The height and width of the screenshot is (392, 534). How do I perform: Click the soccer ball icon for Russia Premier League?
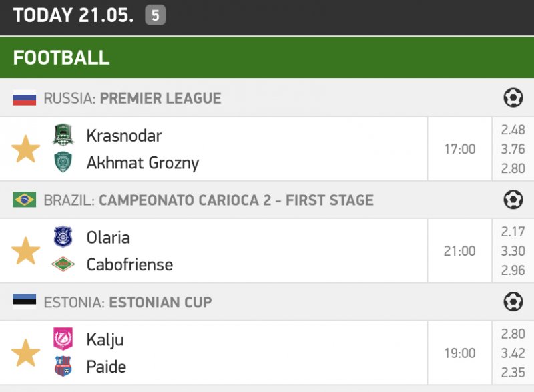(513, 98)
